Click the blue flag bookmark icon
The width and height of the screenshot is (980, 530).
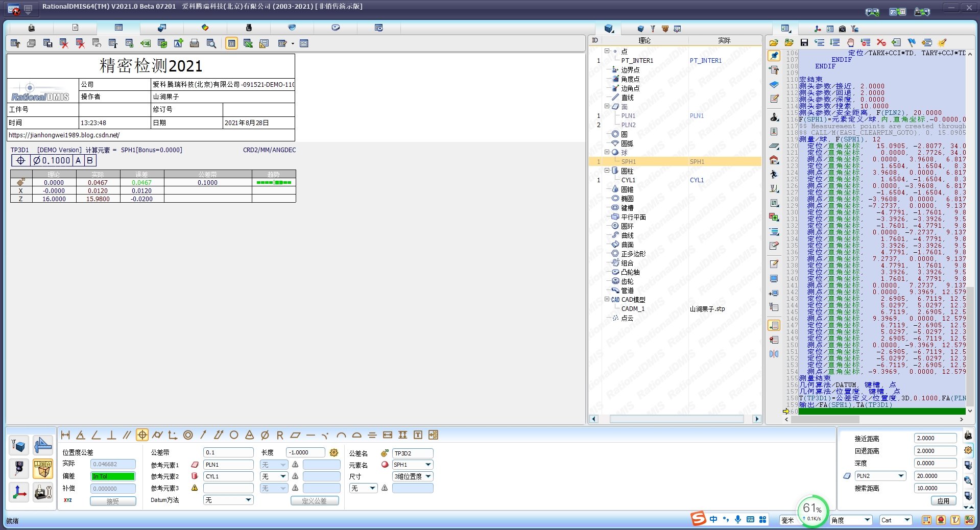pyautogui.click(x=912, y=42)
